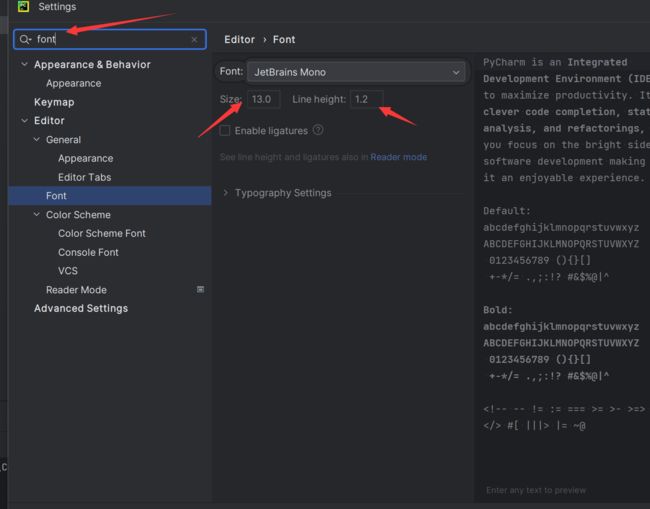Click the Appearance & Behavior label

(92, 65)
